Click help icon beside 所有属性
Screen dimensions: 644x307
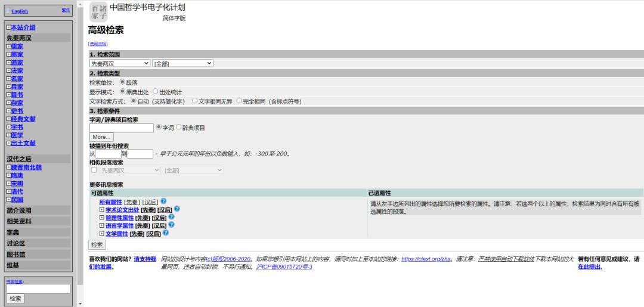click(x=163, y=201)
